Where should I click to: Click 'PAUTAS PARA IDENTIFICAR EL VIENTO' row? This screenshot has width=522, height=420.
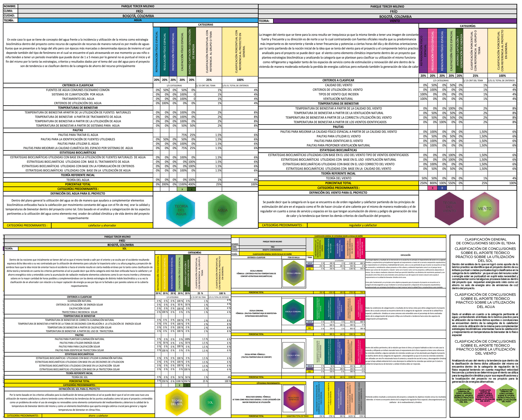[339, 141]
